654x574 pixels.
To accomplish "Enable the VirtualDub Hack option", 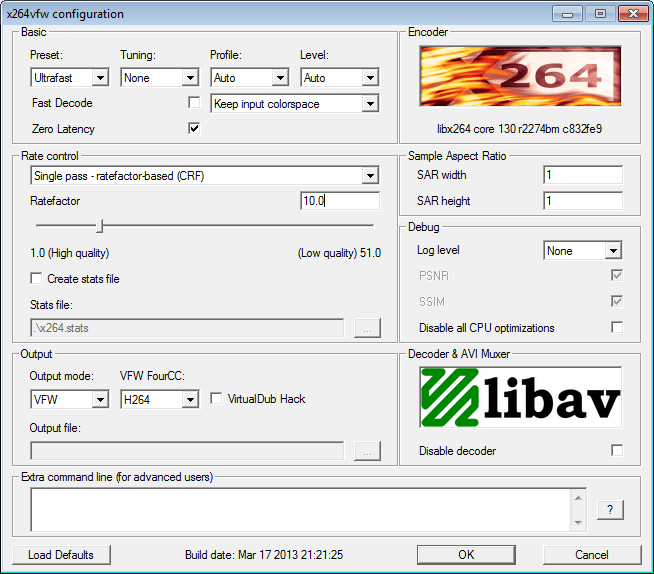I will point(217,399).
